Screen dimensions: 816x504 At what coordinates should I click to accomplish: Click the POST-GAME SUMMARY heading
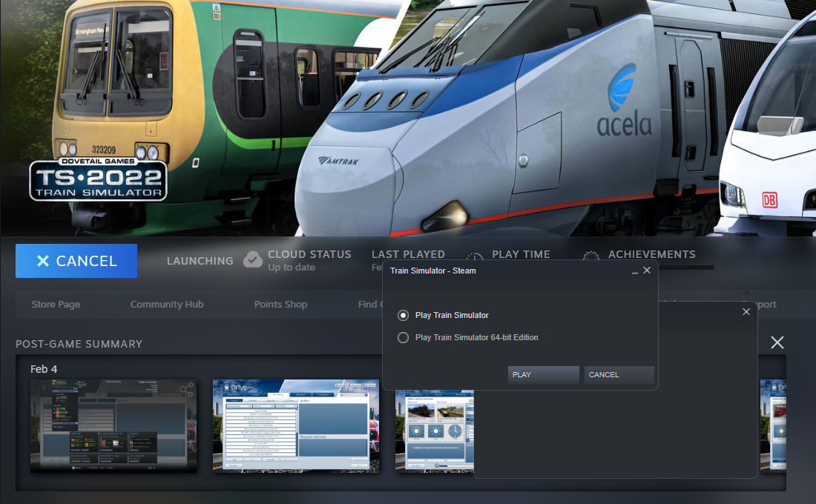[x=79, y=345]
